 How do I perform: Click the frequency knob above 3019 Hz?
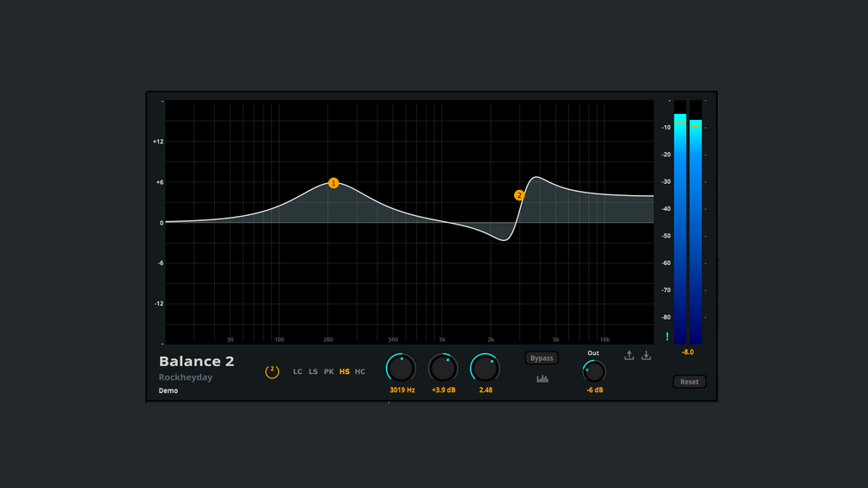tap(402, 368)
